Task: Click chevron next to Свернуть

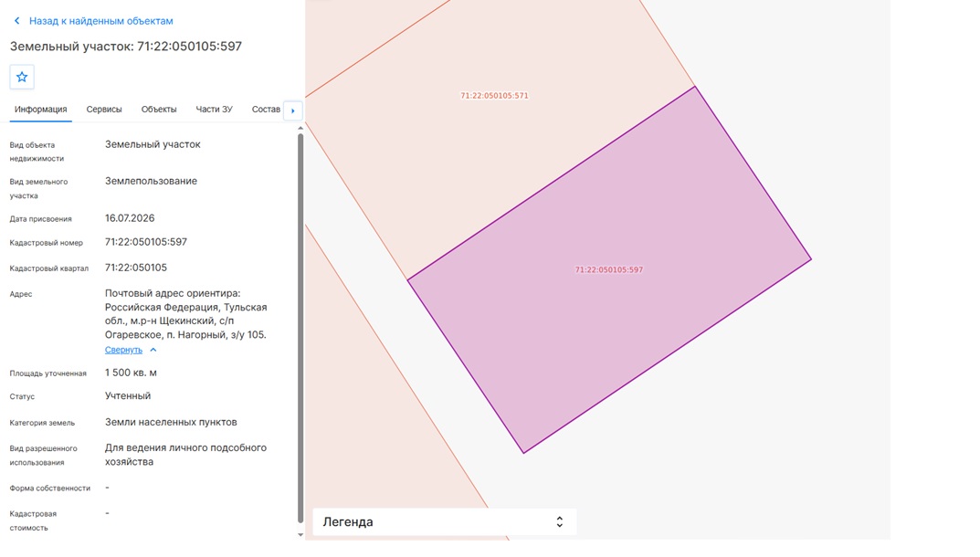Action: pyautogui.click(x=153, y=350)
